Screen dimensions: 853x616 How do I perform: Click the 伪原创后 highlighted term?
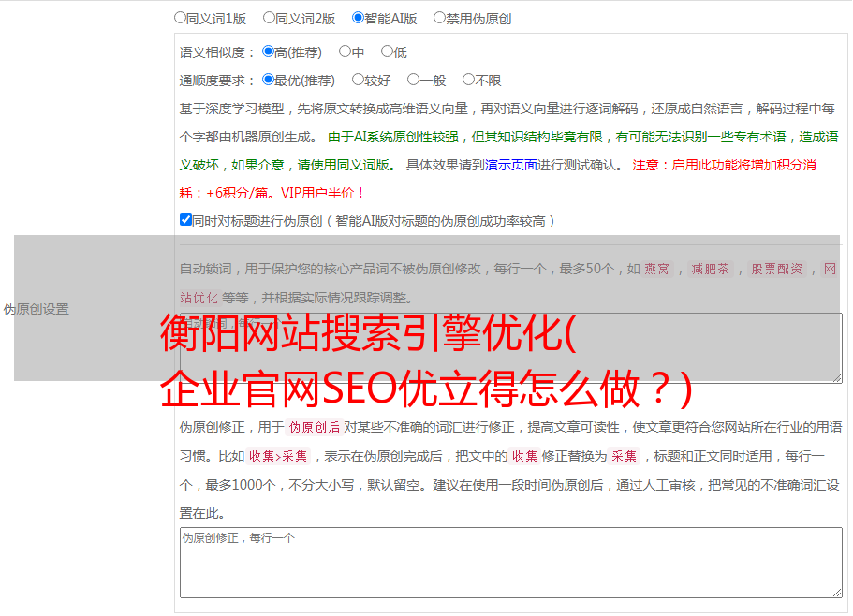(315, 427)
